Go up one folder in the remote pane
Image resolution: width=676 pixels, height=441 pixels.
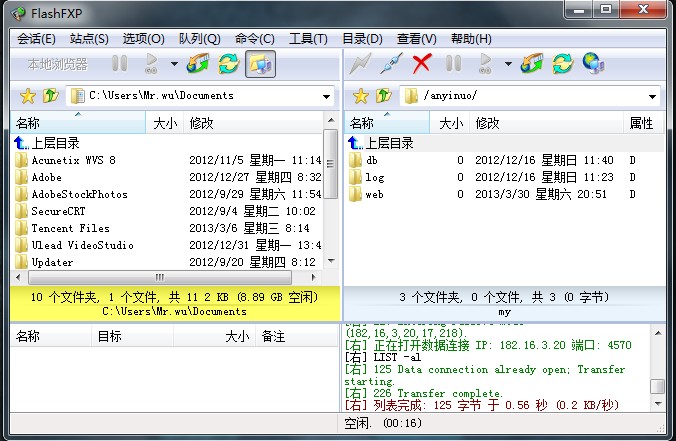384,96
